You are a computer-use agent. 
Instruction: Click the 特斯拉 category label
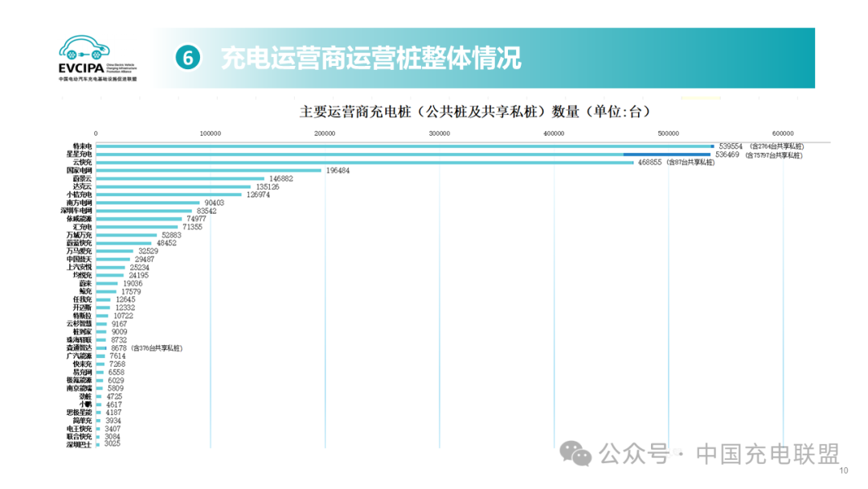(x=81, y=316)
